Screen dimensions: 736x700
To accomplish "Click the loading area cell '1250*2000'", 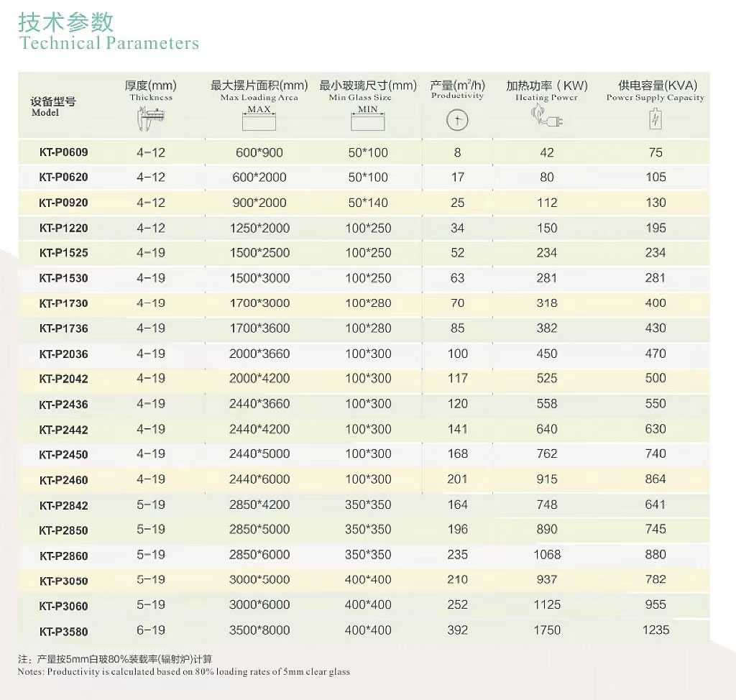I will (259, 228).
